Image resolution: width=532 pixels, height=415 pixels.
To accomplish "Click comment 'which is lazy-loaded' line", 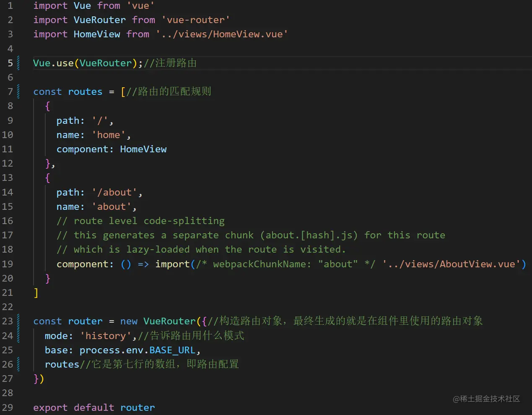I will (x=201, y=250).
